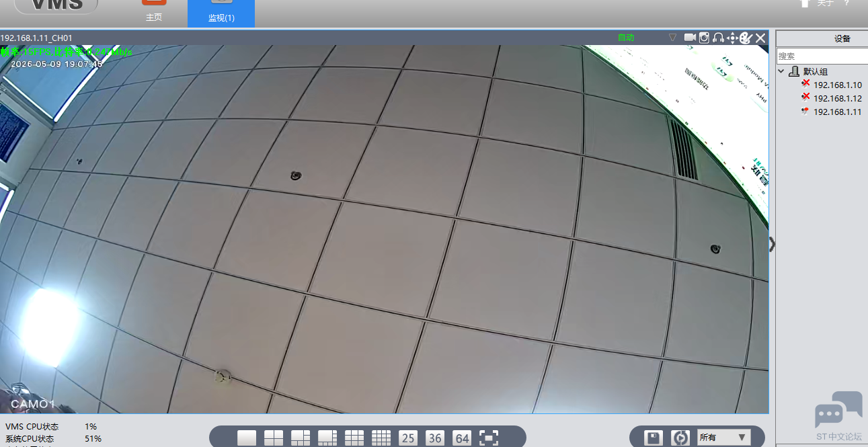This screenshot has height=447, width=868.
Task: Start local recording with the camcorder icon
Action: [x=690, y=38]
